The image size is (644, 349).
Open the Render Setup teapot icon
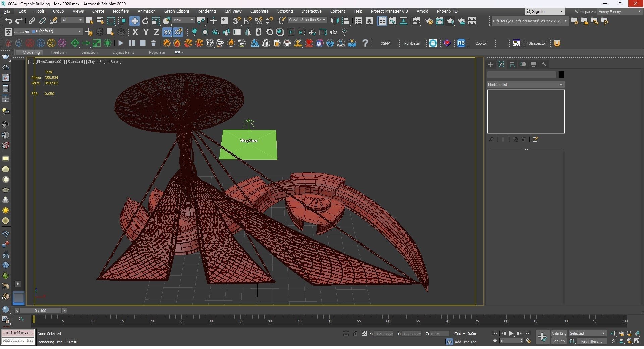click(x=429, y=21)
